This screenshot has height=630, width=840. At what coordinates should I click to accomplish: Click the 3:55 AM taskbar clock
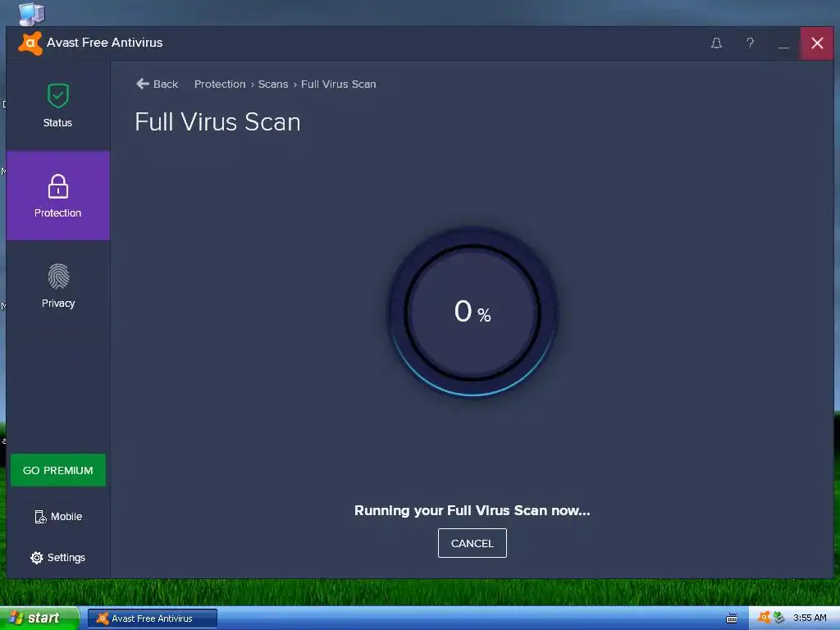click(810, 618)
